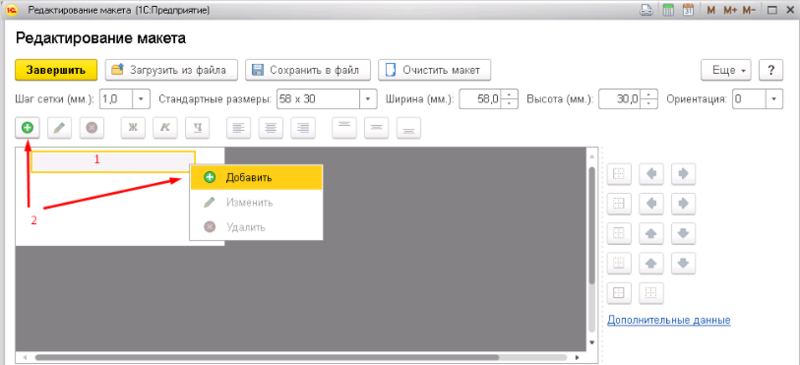Expand the Стандартные размеры combo box
The width and height of the screenshot is (800, 365).
(x=368, y=99)
